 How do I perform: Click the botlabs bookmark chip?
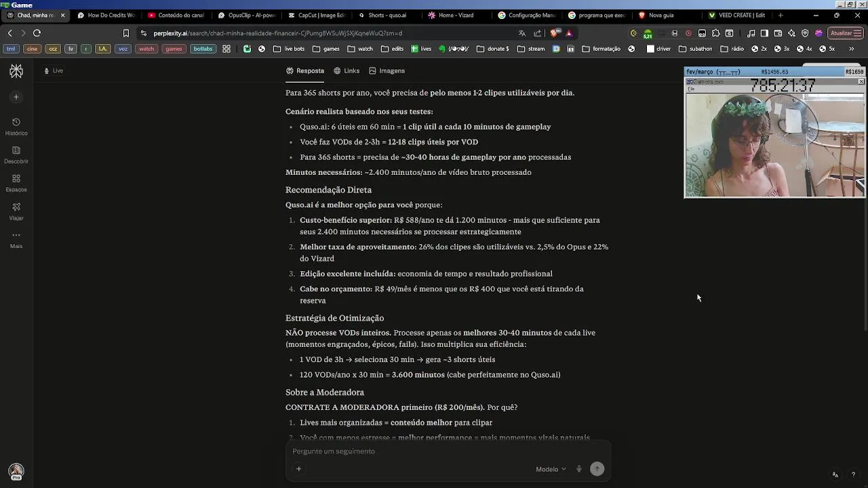click(x=203, y=49)
